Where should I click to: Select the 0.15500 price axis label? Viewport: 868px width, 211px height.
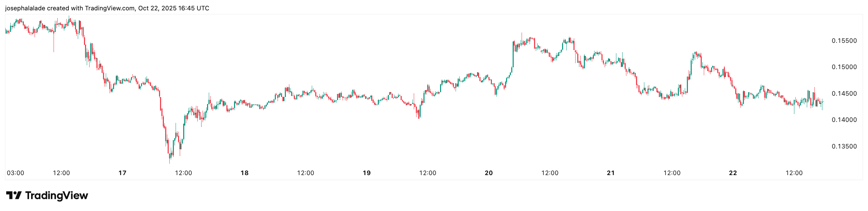coord(844,41)
